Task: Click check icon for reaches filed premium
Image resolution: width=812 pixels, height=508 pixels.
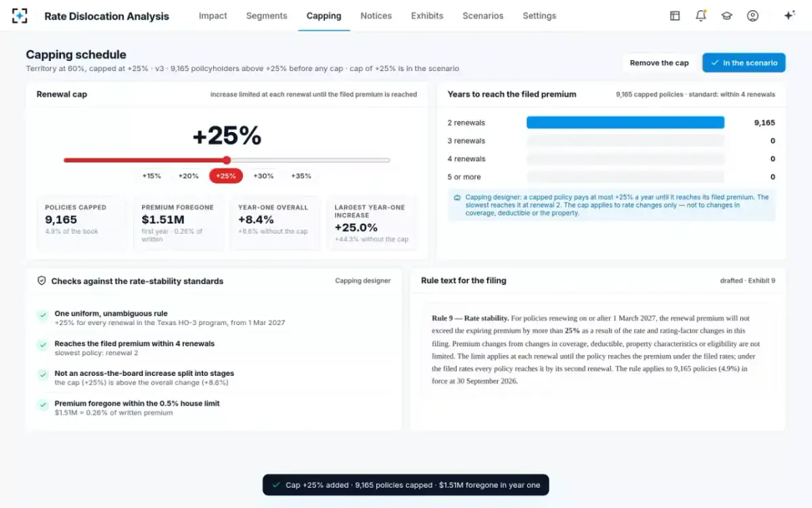Action: (x=43, y=345)
